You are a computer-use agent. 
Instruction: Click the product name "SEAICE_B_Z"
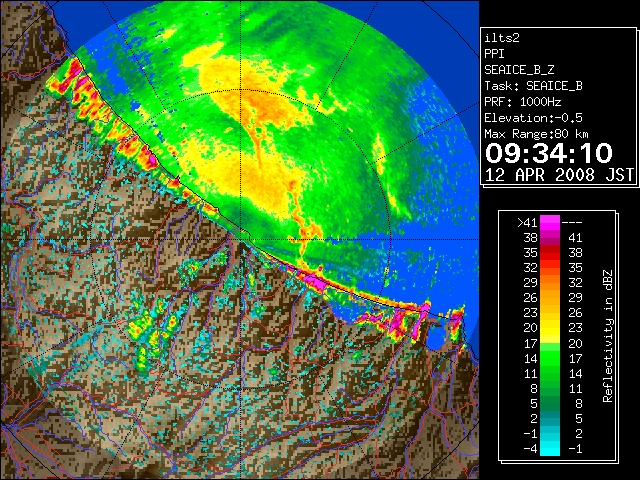pos(519,70)
